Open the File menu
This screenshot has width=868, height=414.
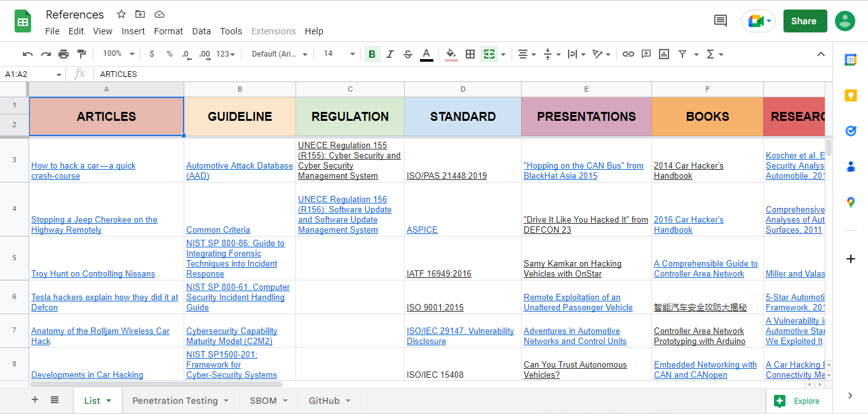point(53,31)
